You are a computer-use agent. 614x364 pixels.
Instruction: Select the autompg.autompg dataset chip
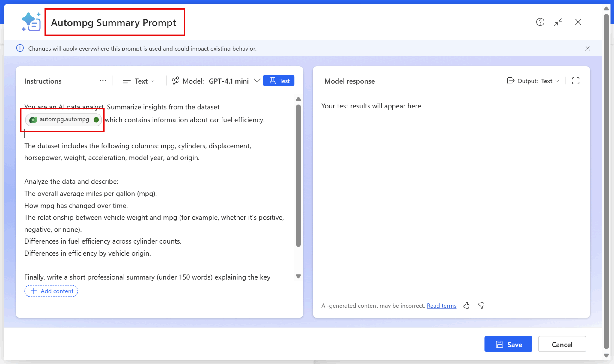click(x=64, y=120)
